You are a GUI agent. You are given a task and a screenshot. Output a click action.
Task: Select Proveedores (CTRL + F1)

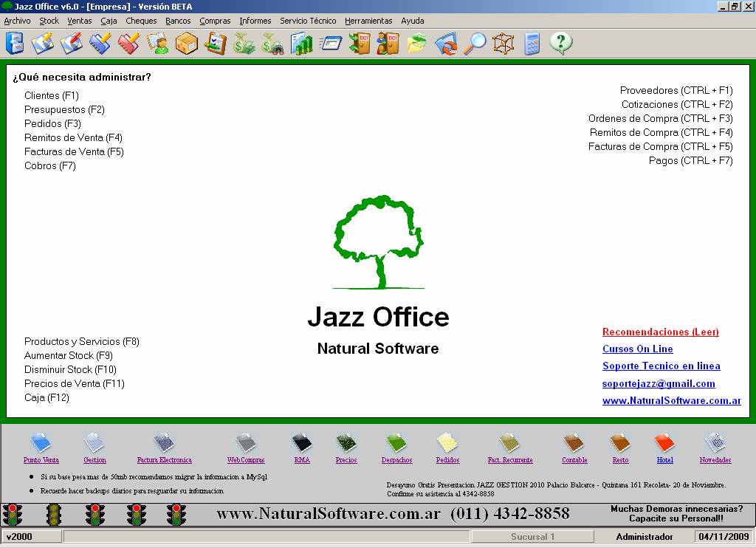coord(676,90)
